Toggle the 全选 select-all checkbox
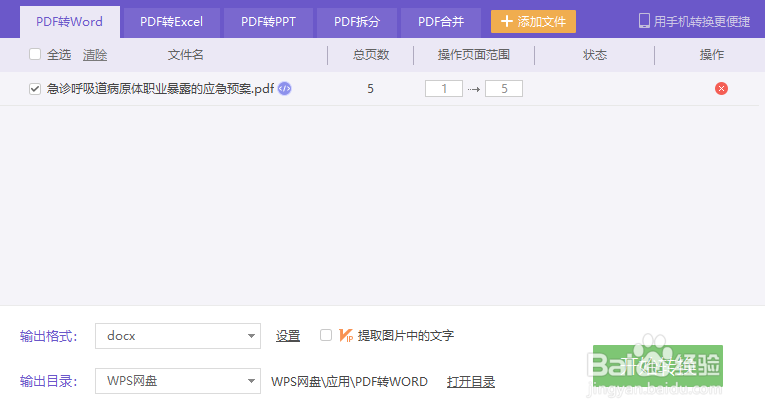 (x=35, y=54)
